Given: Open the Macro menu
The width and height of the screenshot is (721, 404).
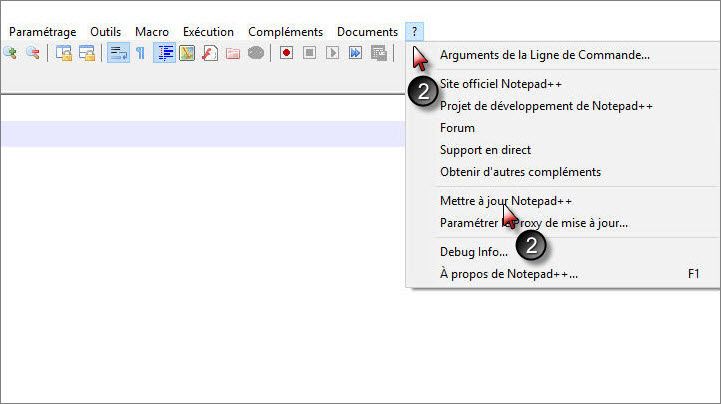Looking at the screenshot, I should (152, 32).
